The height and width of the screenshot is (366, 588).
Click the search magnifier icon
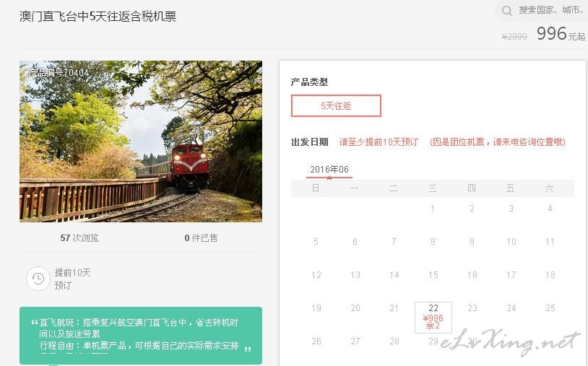pos(507,11)
